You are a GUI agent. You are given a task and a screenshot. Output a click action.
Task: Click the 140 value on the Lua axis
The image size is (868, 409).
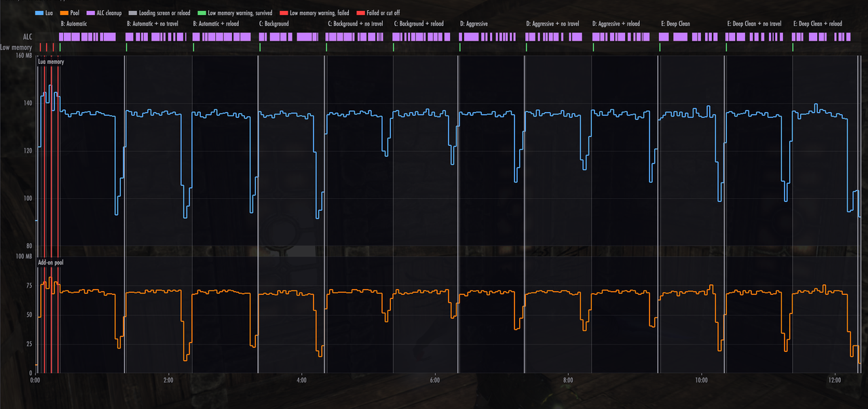tap(28, 103)
